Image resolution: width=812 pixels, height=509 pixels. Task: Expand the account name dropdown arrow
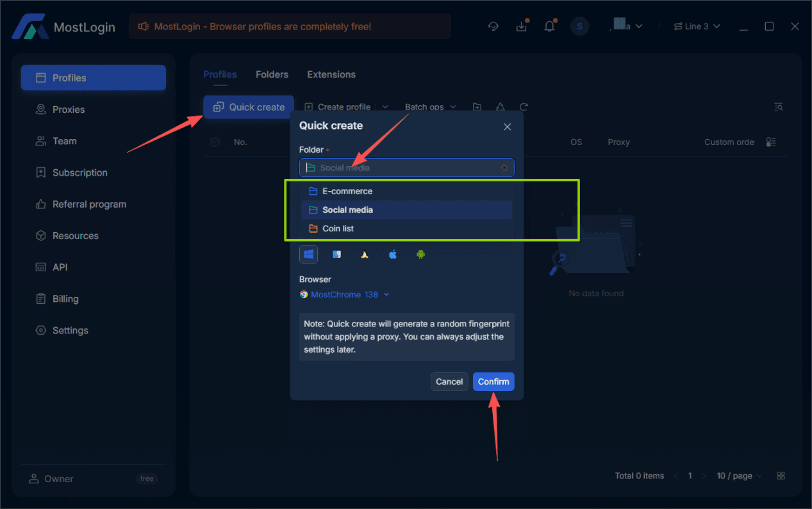coord(639,26)
